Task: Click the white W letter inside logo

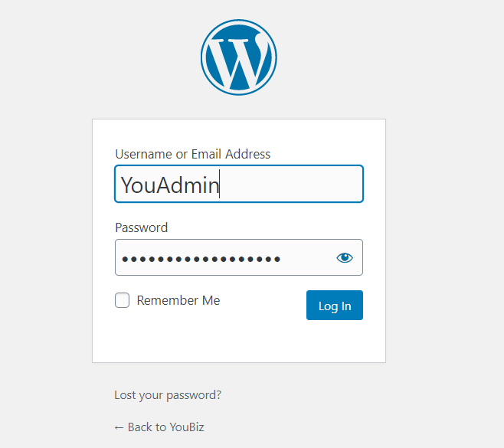Action: pos(238,61)
